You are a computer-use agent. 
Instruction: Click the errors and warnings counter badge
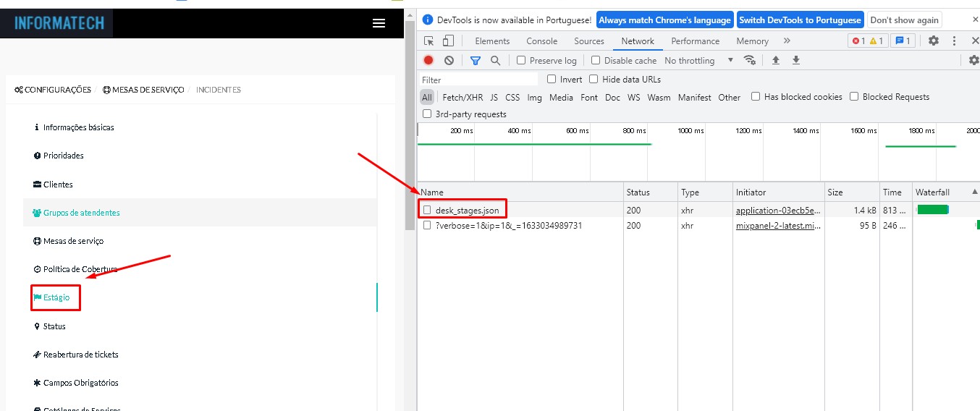coord(868,41)
